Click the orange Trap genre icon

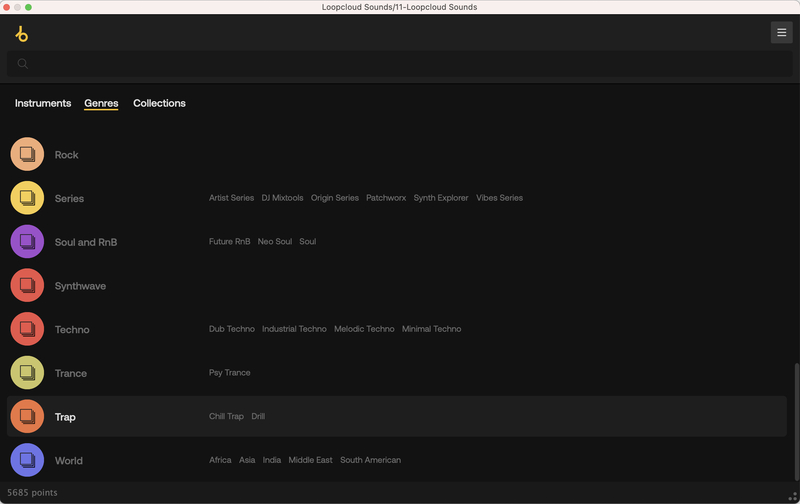tap(27, 417)
